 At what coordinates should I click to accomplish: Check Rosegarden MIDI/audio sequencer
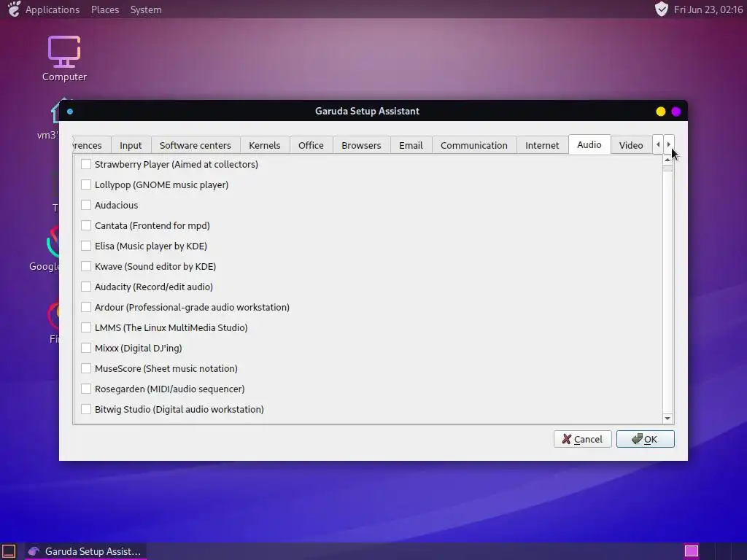coord(86,389)
